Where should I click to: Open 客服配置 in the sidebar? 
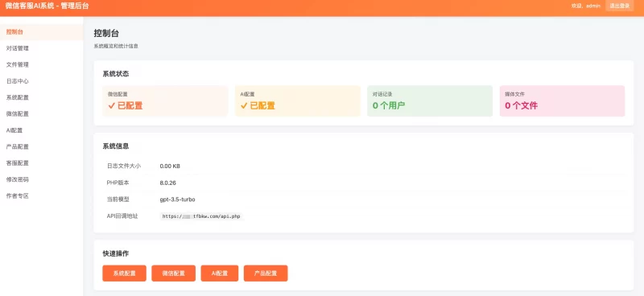(42, 163)
